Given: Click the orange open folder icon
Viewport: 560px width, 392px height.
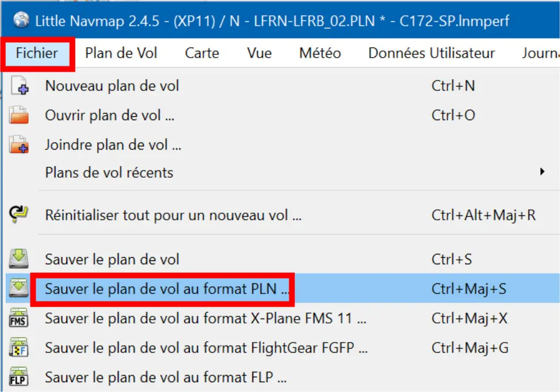Looking at the screenshot, I should click(19, 115).
